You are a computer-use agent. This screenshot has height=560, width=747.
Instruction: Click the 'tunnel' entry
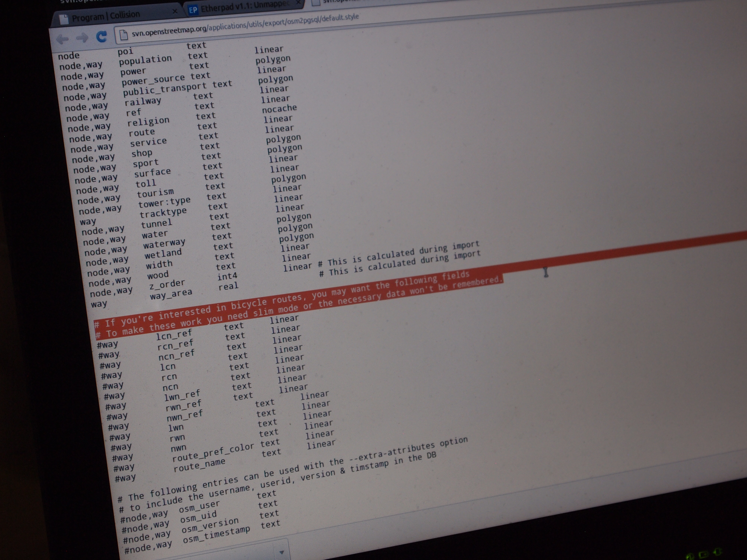(156, 224)
